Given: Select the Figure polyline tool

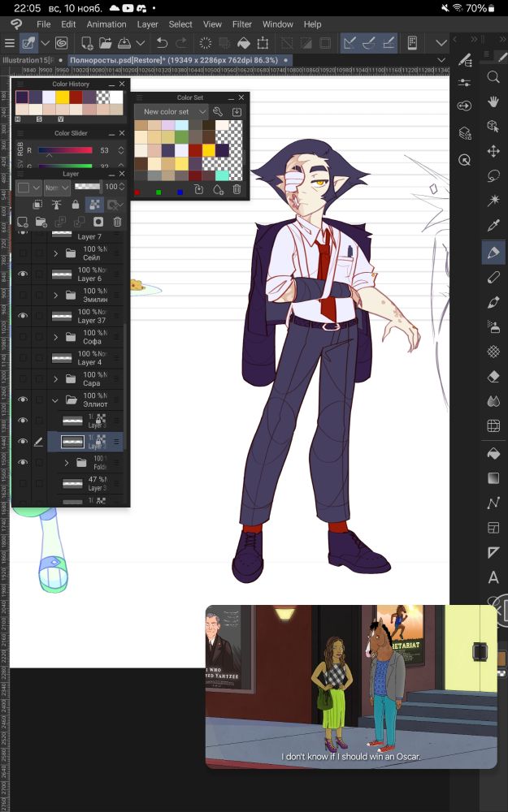Looking at the screenshot, I should (493, 503).
